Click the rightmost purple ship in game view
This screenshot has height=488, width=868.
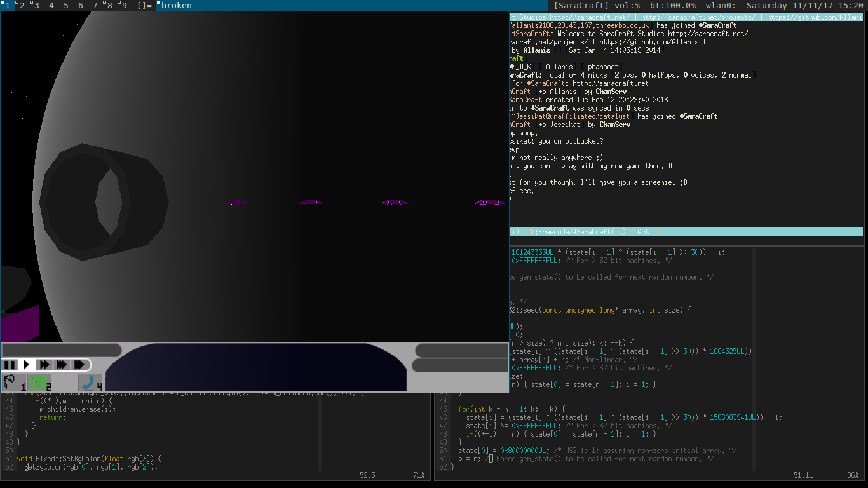[489, 203]
